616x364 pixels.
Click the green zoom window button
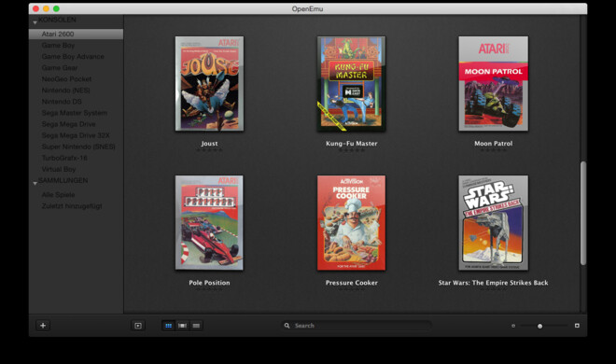(x=56, y=8)
